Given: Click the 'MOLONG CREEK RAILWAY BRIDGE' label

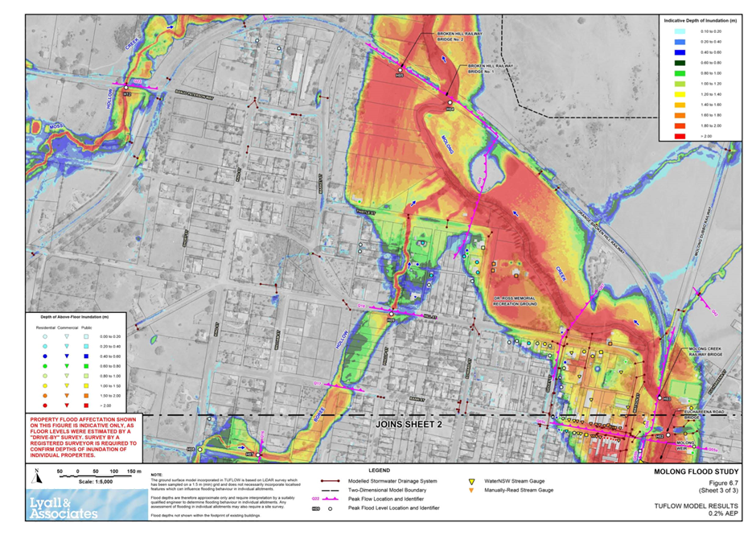Looking at the screenshot, I should (705, 352).
